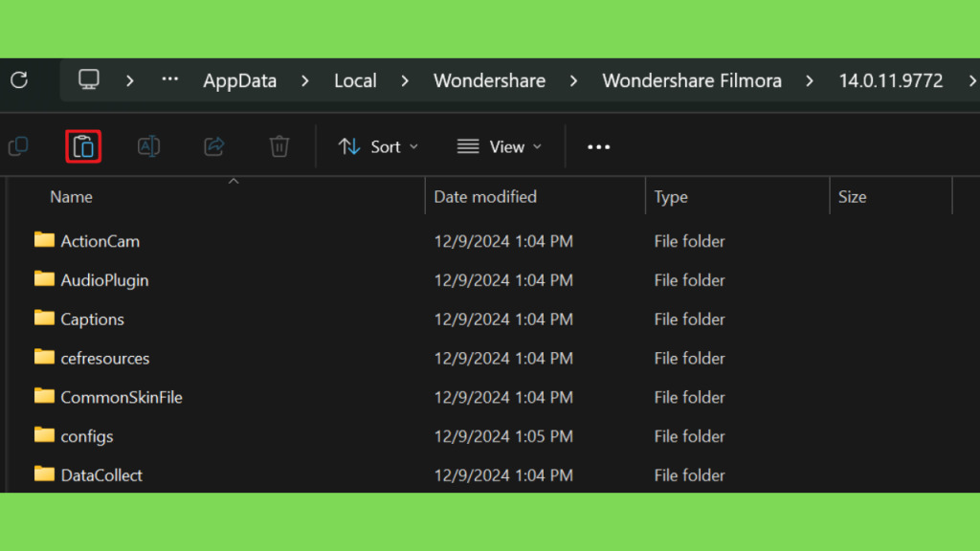Screen dimensions: 980x551
Task: Select the DataCollect folder name
Action: point(101,475)
